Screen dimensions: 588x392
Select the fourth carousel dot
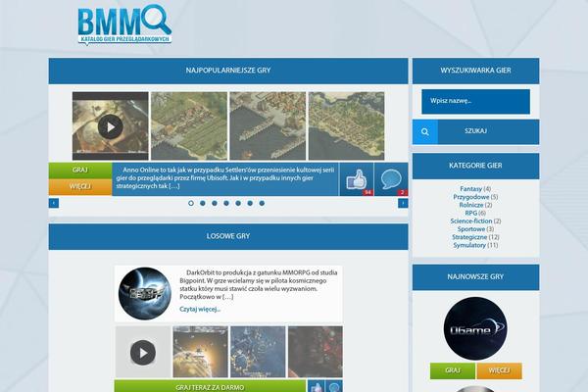[226, 203]
